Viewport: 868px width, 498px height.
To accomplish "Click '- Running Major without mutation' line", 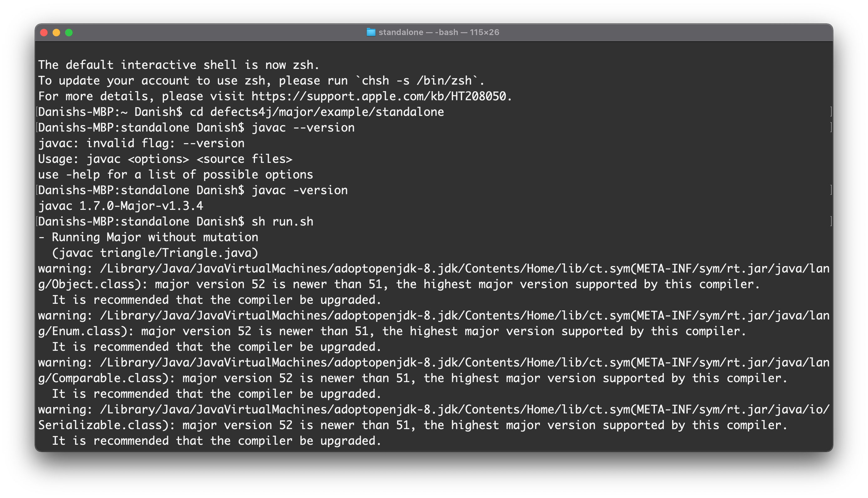I will [148, 237].
